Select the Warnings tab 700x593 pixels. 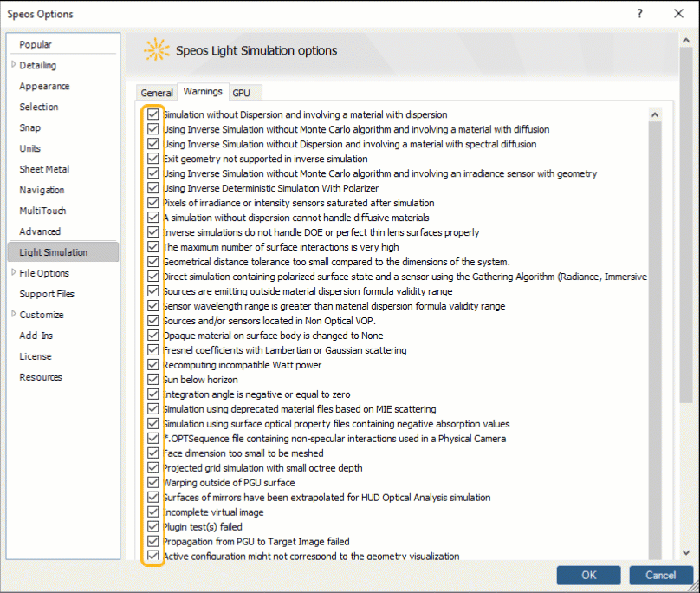(x=202, y=91)
